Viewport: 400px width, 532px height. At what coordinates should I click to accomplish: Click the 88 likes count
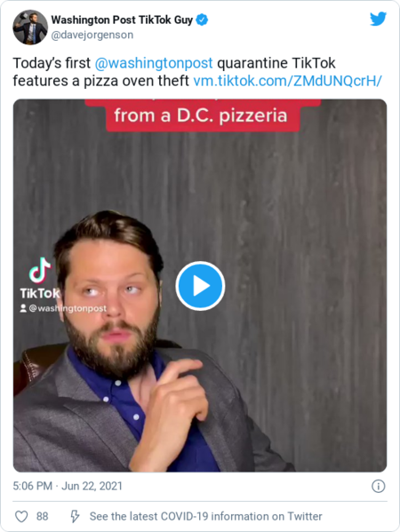[42, 516]
